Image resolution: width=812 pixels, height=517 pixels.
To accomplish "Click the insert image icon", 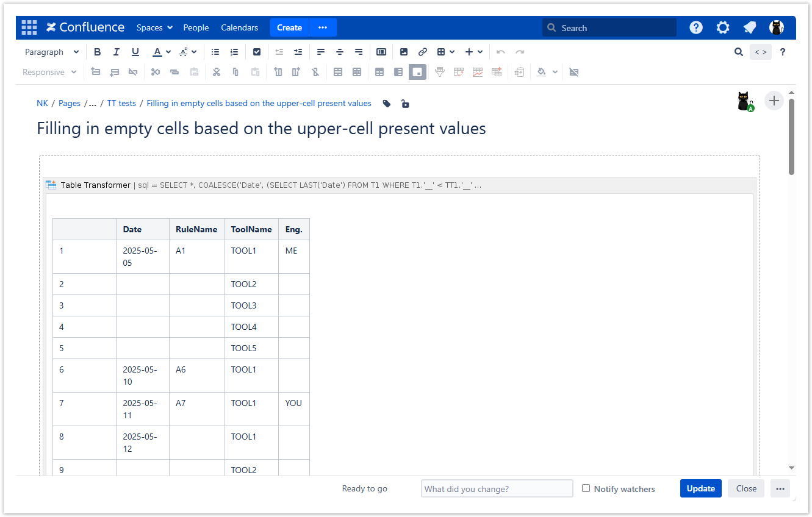I will [x=404, y=52].
